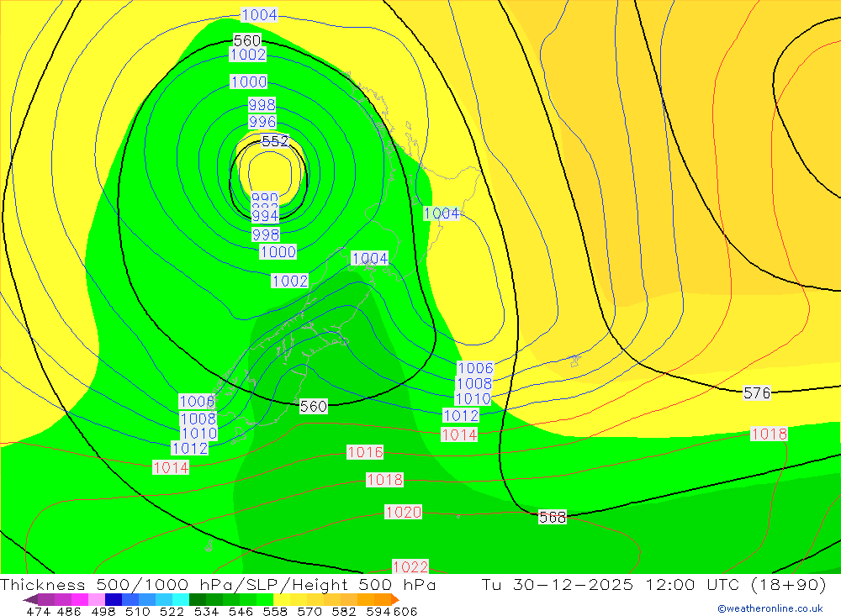
Task: Click the legend value 546
Action: coord(241,612)
